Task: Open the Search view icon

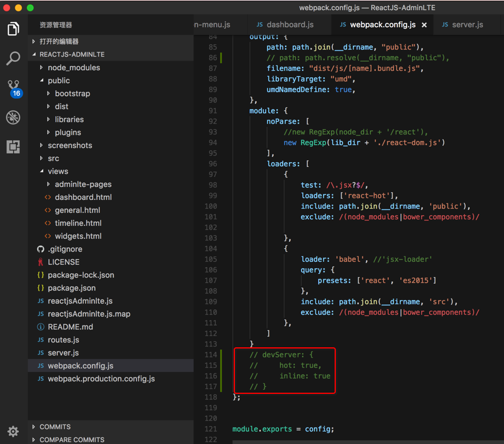Action: 13,58
